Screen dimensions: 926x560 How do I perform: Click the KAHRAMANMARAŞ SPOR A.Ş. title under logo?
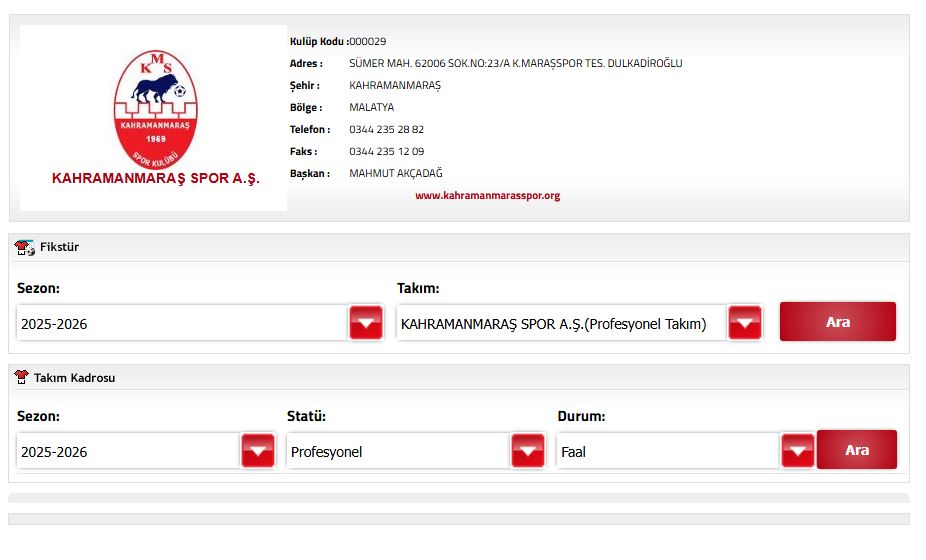click(156, 178)
